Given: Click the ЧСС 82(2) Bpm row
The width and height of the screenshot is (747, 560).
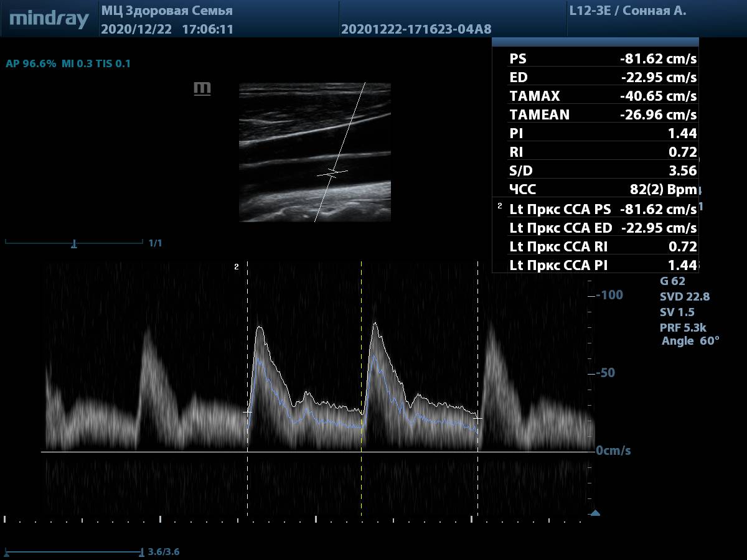Looking at the screenshot, I should [x=602, y=190].
